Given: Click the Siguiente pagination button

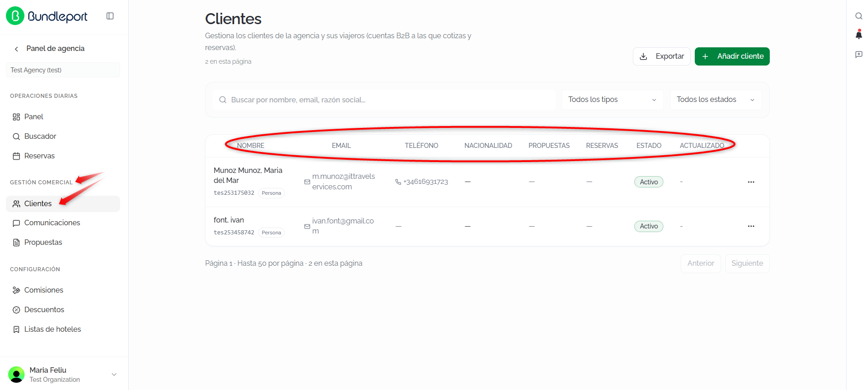Looking at the screenshot, I should click(x=747, y=263).
